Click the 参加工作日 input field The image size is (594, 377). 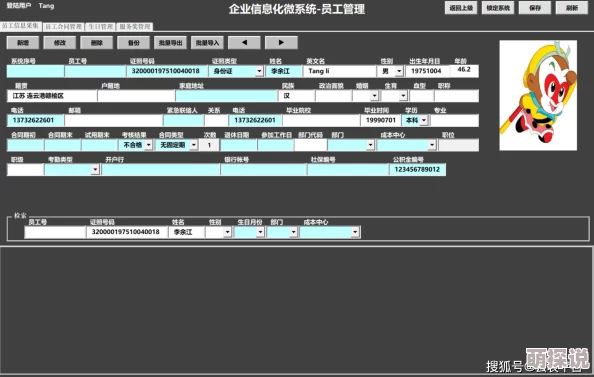click(276, 145)
